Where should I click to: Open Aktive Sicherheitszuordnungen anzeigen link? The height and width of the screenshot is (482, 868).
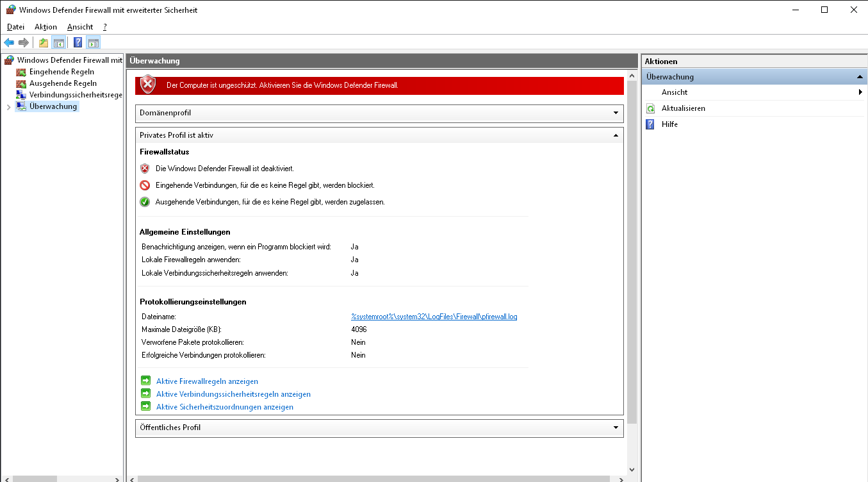(225, 407)
